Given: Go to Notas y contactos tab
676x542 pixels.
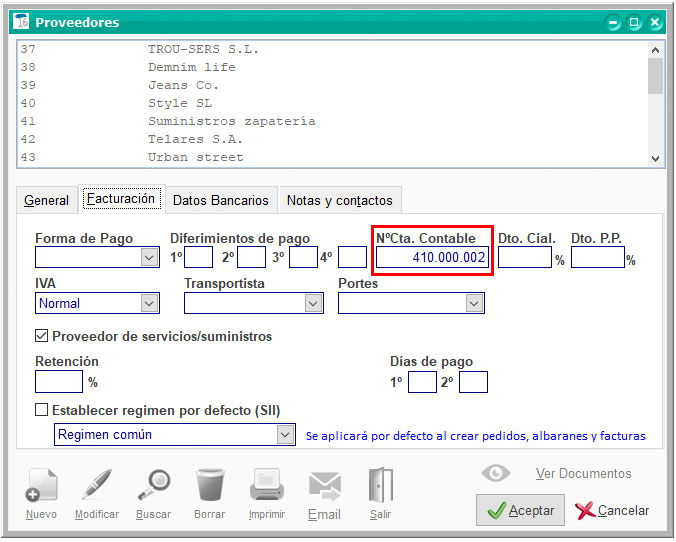Looking at the screenshot, I should [x=340, y=201].
